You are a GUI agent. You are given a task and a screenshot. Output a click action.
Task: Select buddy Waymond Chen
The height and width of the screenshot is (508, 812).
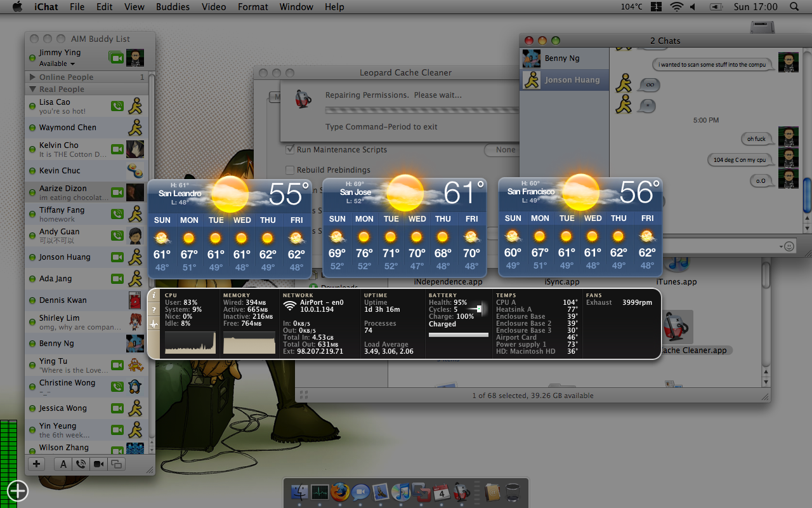[x=87, y=128]
